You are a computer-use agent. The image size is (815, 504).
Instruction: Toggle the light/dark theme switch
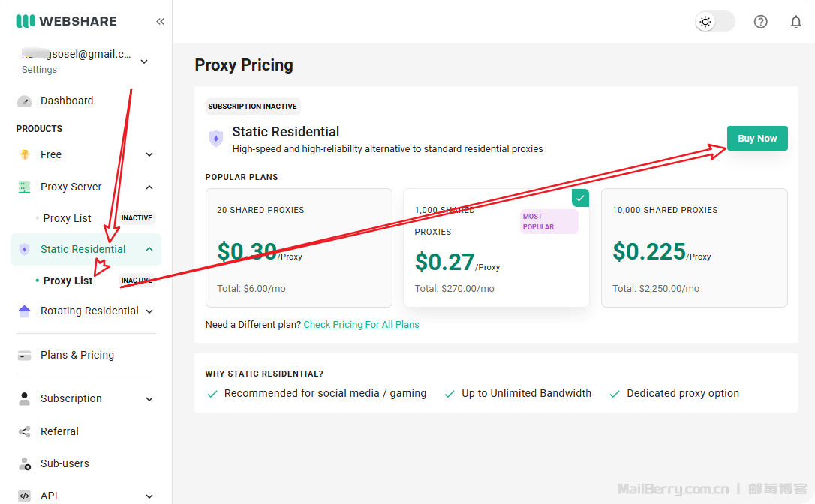point(714,22)
